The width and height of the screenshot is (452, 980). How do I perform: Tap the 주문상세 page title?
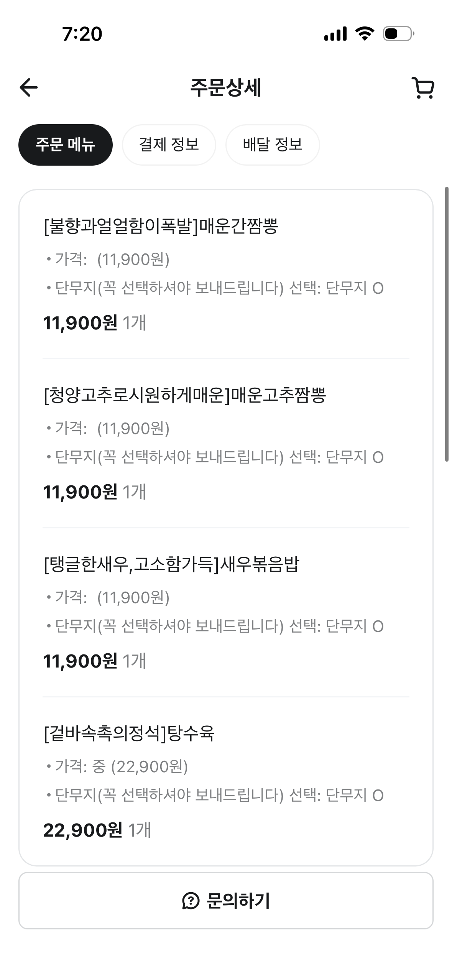pyautogui.click(x=226, y=88)
